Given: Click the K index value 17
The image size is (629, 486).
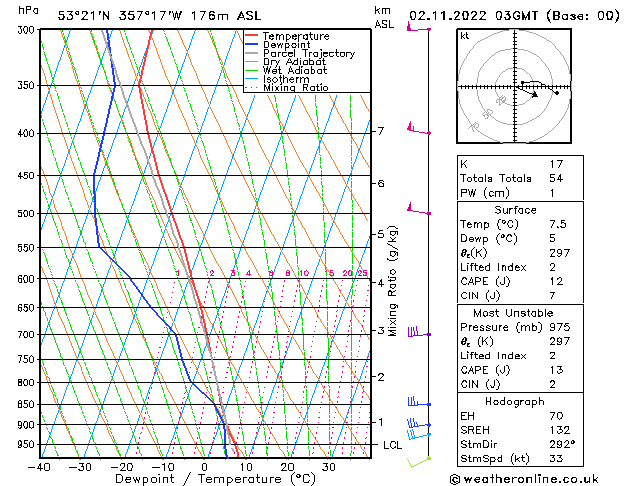Looking at the screenshot, I should click(556, 164).
